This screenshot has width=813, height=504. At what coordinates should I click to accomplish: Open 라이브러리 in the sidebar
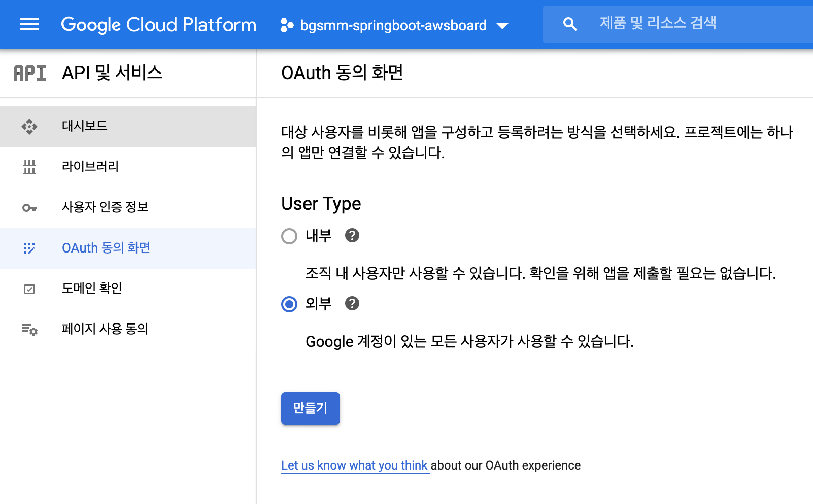click(90, 166)
